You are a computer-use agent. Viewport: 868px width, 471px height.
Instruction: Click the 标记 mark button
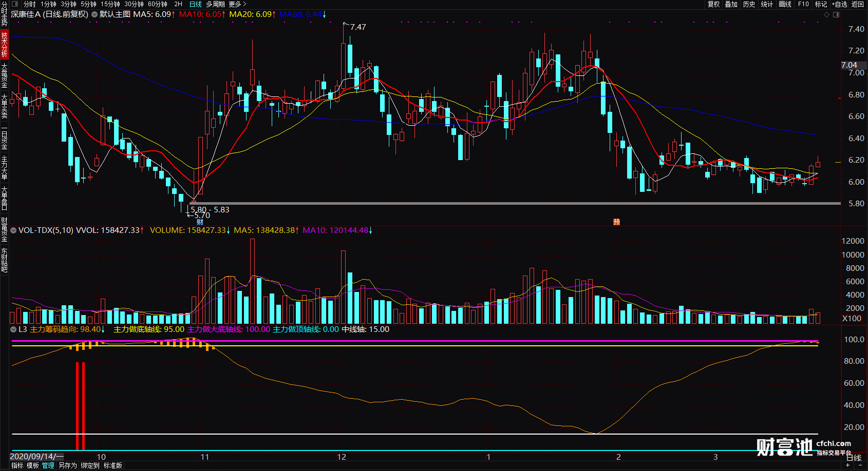pyautogui.click(x=821, y=4)
